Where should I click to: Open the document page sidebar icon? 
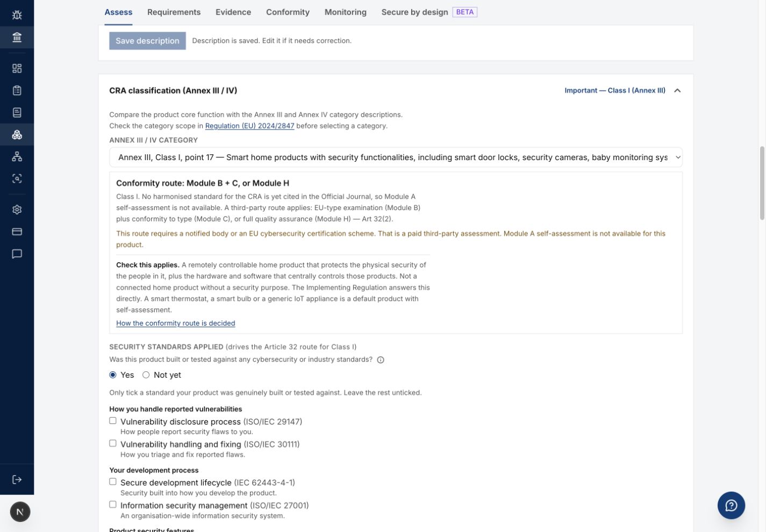tap(17, 112)
